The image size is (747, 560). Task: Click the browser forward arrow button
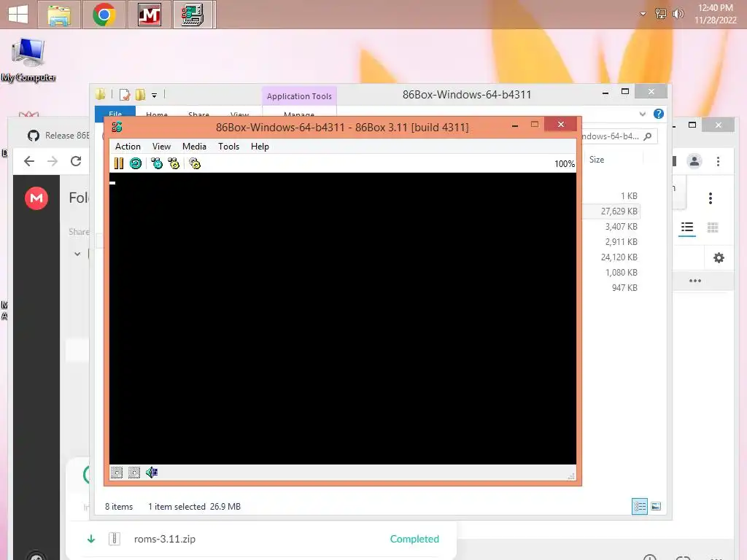click(x=53, y=161)
